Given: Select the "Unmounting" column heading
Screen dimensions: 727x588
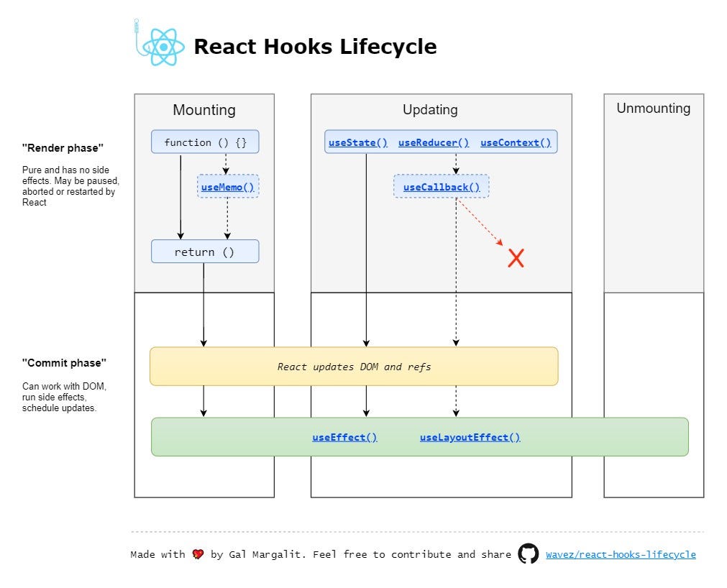Looking at the screenshot, I should click(653, 109).
